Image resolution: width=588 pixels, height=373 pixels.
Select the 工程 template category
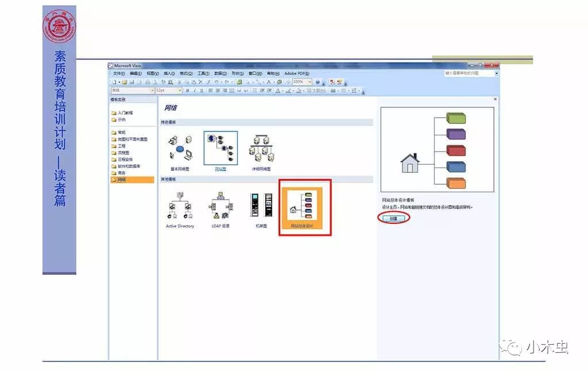click(x=118, y=146)
